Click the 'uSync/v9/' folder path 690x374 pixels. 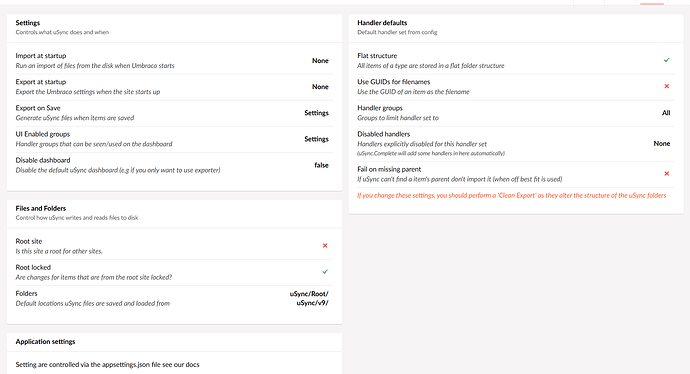point(312,303)
